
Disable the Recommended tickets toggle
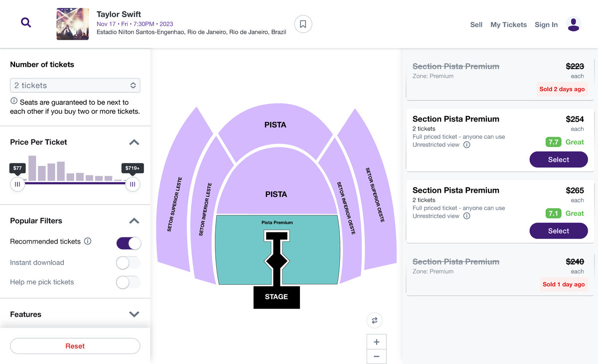128,243
